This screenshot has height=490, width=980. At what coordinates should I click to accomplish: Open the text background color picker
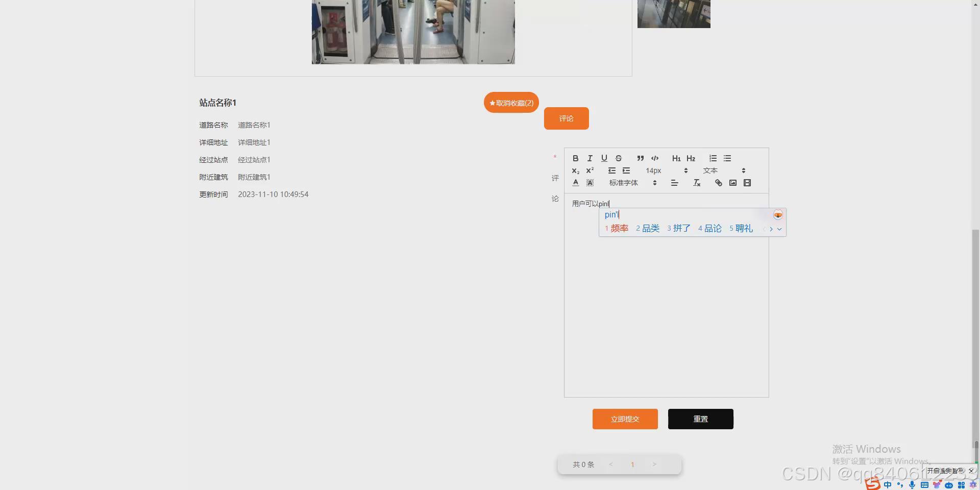pyautogui.click(x=590, y=183)
